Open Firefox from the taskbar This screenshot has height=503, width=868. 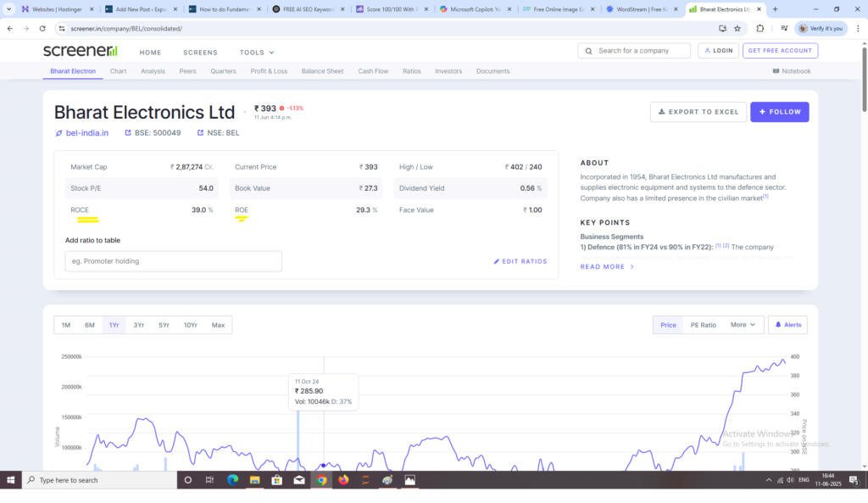[343, 480]
